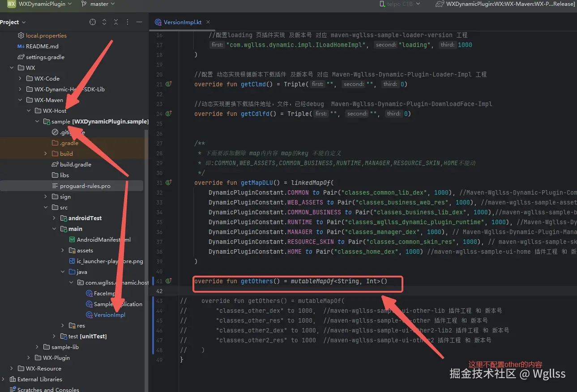The height and width of the screenshot is (392, 577).
Task: Select the .gitignore file
Action: tap(72, 132)
